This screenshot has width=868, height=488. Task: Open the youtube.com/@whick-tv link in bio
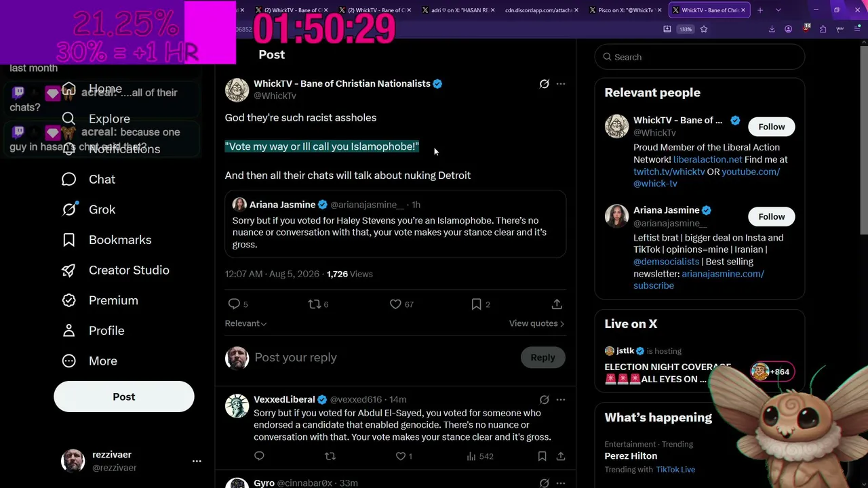(x=705, y=178)
